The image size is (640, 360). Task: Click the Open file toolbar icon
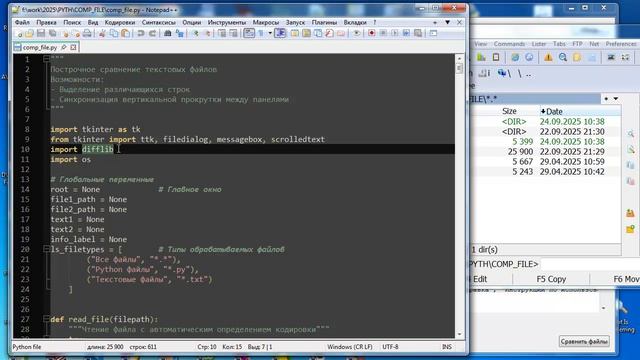(x=29, y=33)
